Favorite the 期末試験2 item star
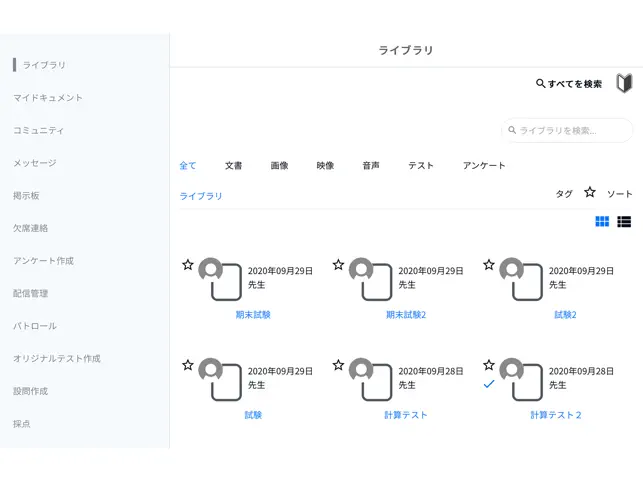 coord(338,265)
